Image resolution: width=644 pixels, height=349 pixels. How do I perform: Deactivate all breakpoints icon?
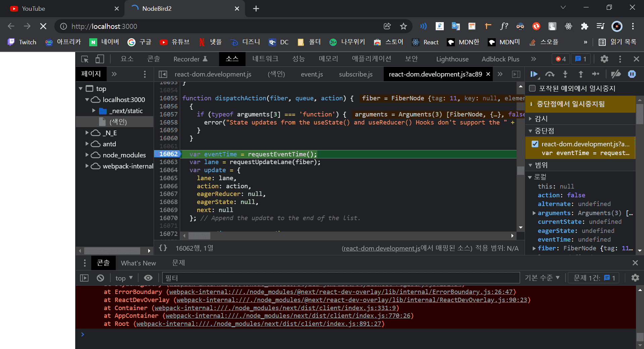[615, 74]
